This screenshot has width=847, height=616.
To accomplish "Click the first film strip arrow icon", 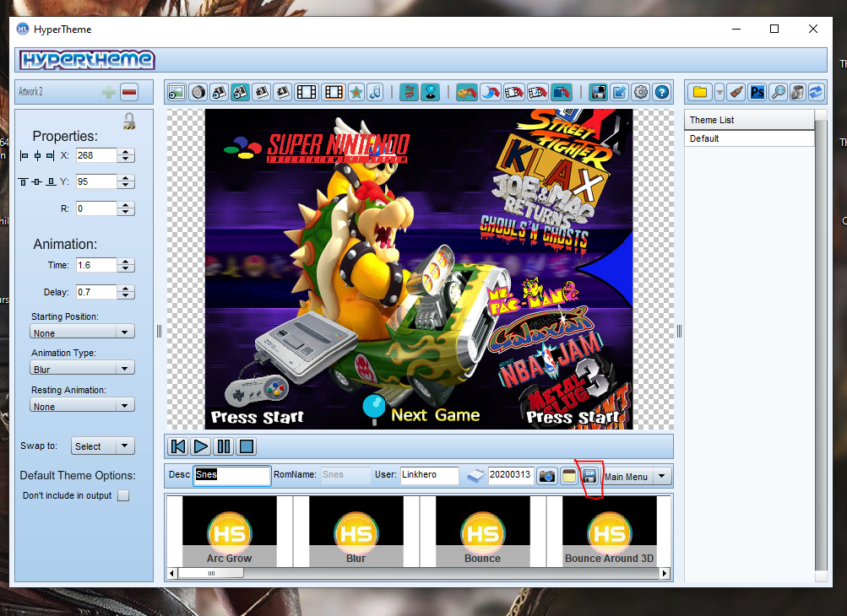I will (x=514, y=92).
